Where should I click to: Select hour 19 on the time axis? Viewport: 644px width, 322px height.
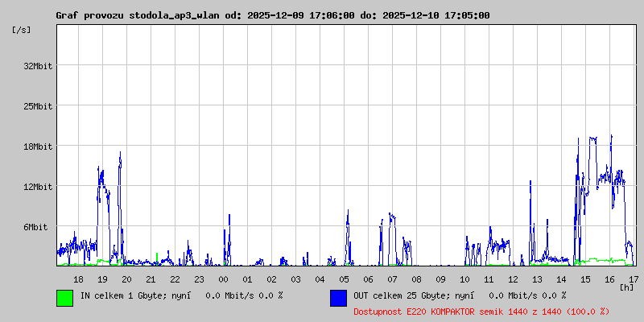click(102, 279)
